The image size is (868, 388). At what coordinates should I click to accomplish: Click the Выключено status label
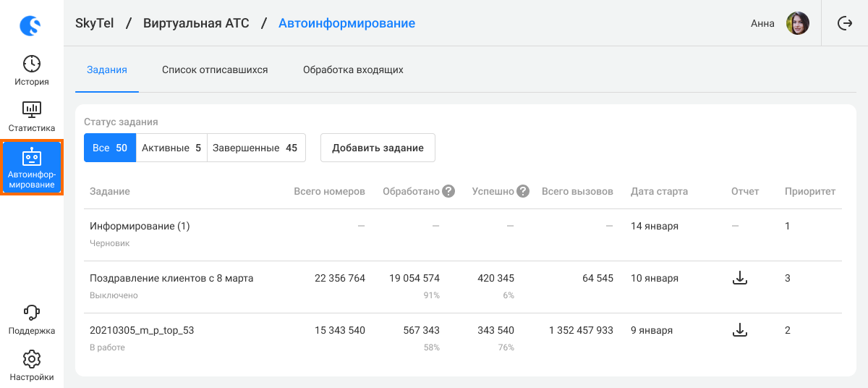click(x=114, y=295)
